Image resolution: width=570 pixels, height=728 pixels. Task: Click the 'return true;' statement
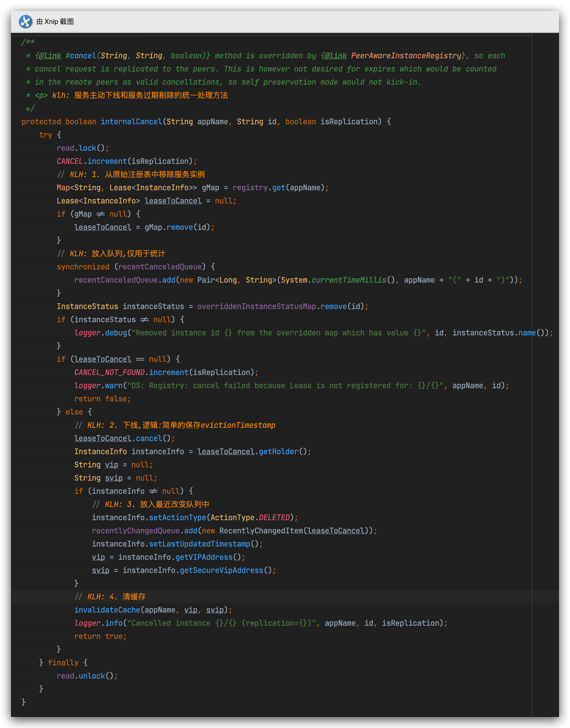[101, 636]
